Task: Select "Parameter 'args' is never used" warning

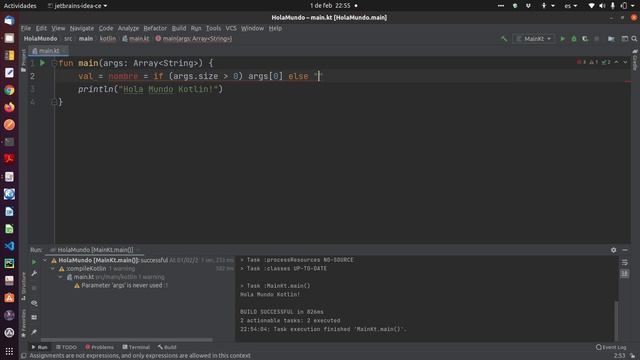Action: (122, 286)
